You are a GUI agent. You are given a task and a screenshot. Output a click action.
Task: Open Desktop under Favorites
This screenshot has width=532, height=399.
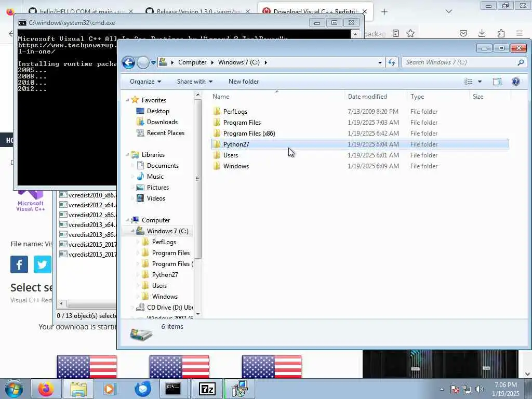tap(158, 111)
